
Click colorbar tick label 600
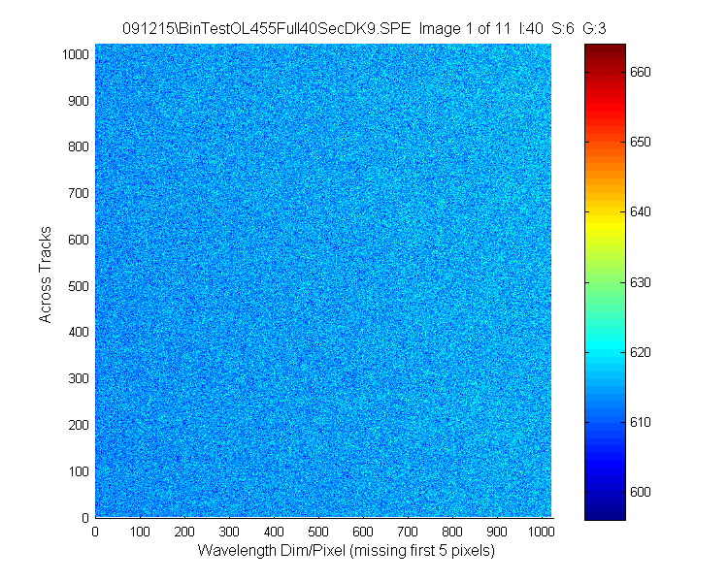click(x=641, y=492)
